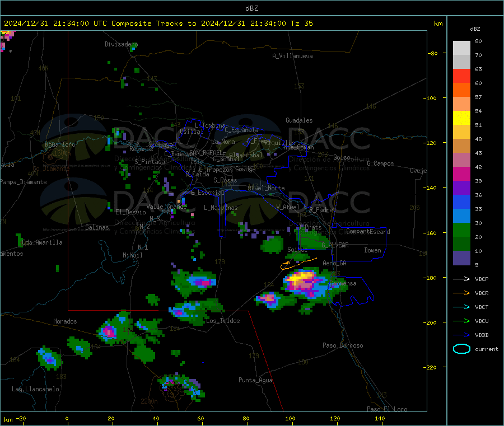Image resolution: width=504 pixels, height=426 pixels.
Task: Click the 'El_Desvio' place label
Action: pos(130,212)
